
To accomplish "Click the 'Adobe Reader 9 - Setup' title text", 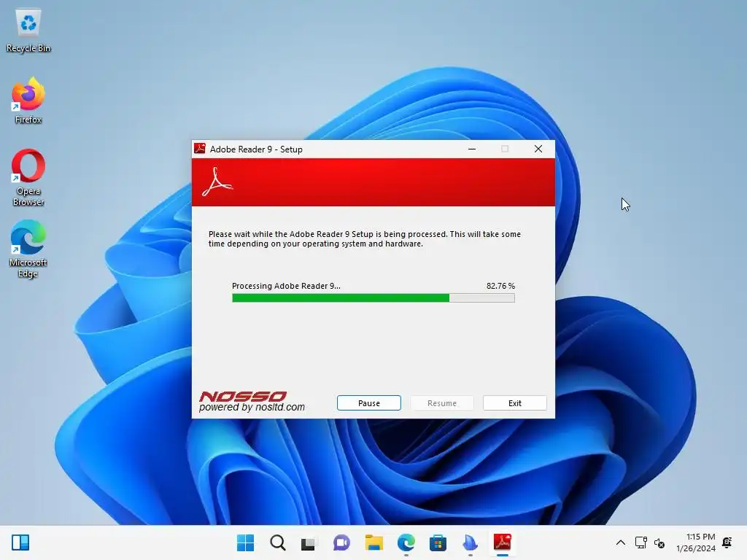I will pyautogui.click(x=256, y=149).
